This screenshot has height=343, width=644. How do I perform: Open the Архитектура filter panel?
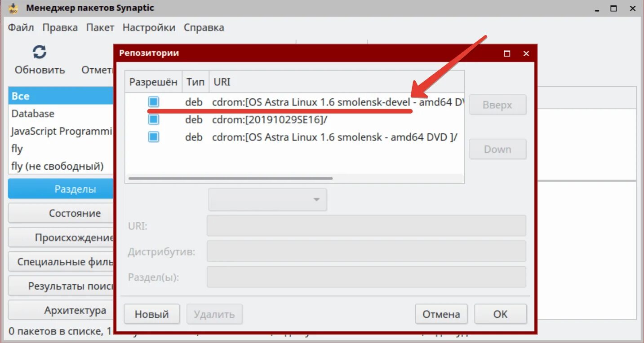61,310
